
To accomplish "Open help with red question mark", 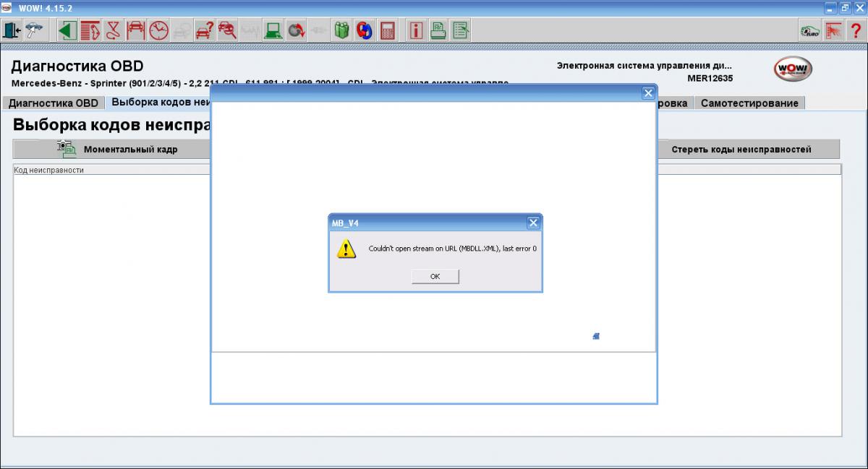I will coord(855,30).
